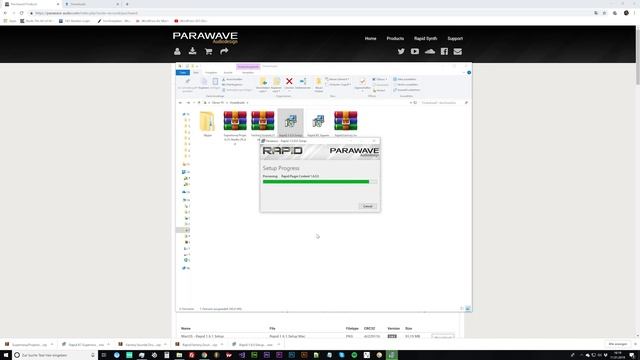Select the highlighted Rapid 1.6.0 Setup installer file

point(291,122)
